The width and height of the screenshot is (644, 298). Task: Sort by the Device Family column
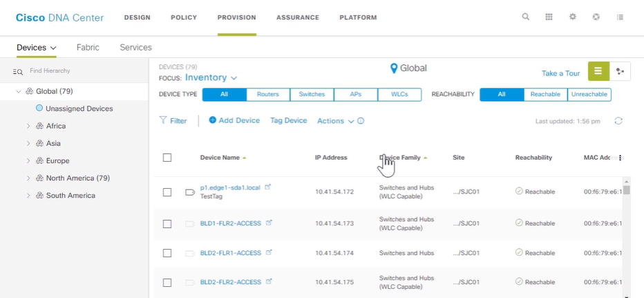399,158
